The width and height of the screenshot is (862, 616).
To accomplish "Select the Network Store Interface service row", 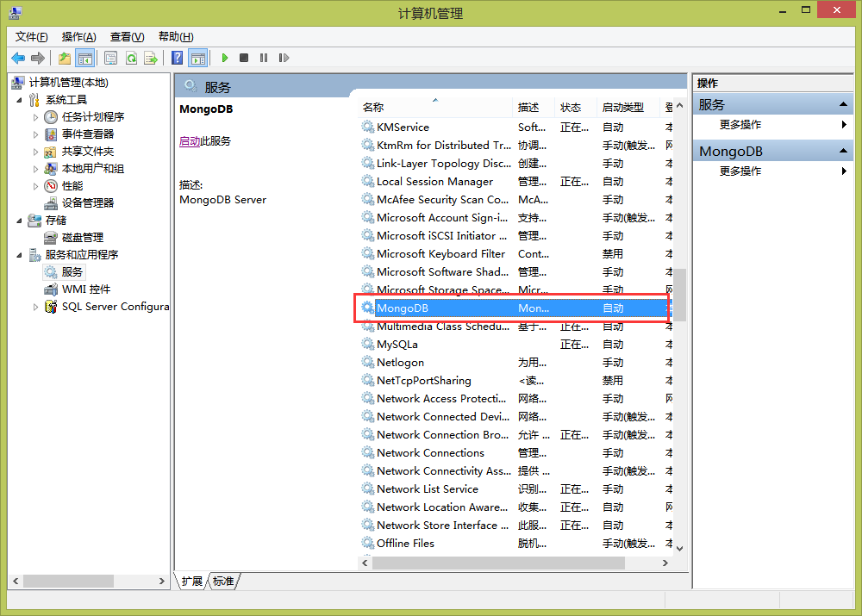I will 515,526.
